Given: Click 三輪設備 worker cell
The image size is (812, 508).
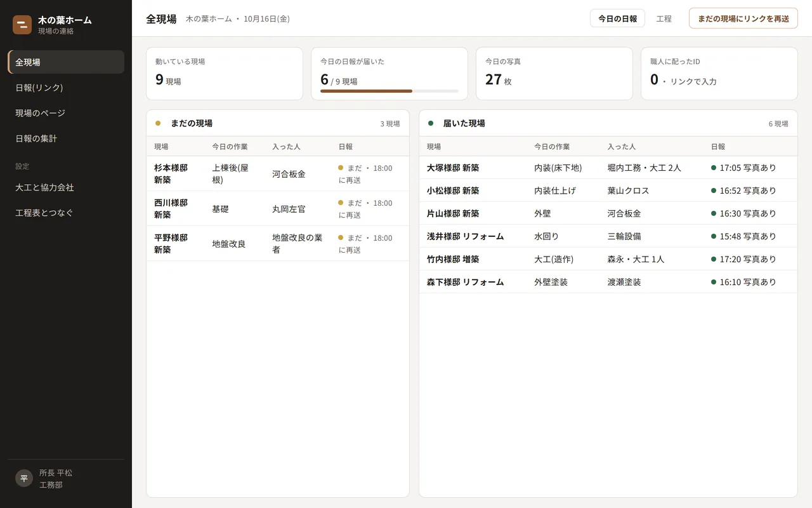Looking at the screenshot, I should [624, 236].
